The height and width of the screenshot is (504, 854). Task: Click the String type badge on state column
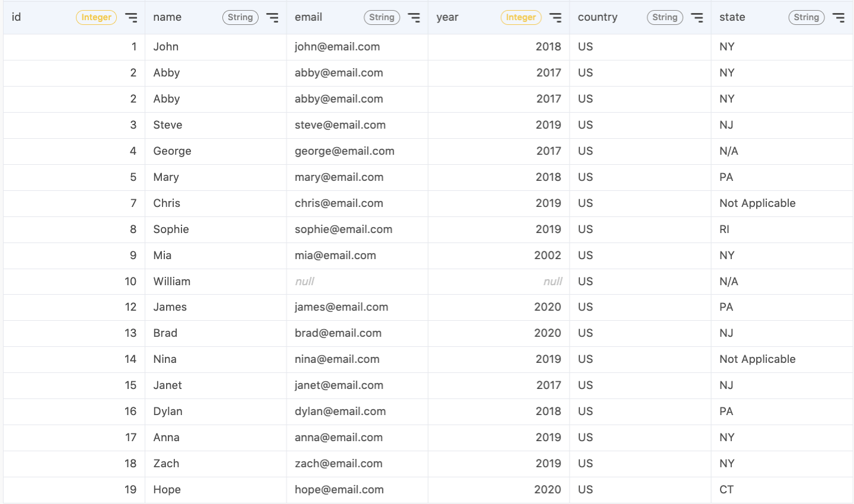[807, 18]
